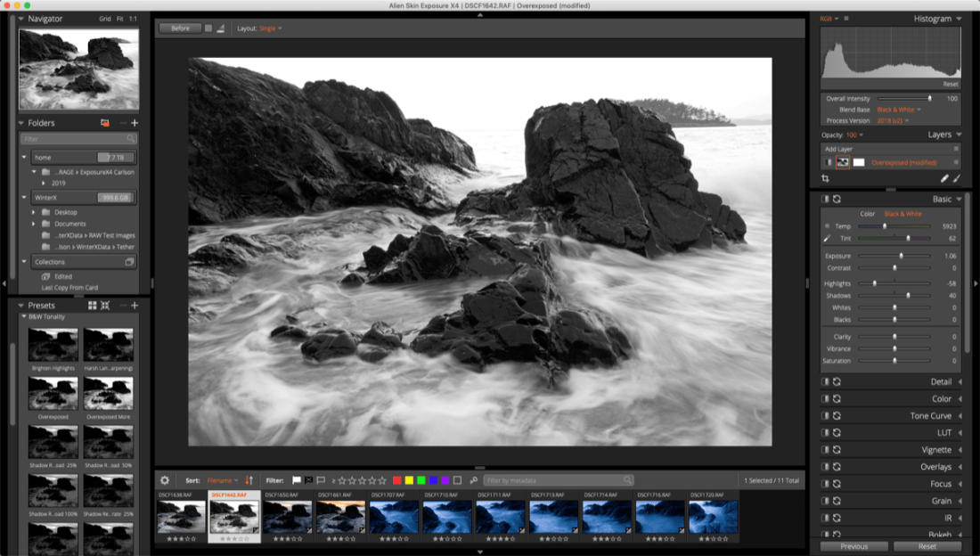Switch to the Color tab in Basic panel
This screenshot has height=556, width=980.
pyautogui.click(x=867, y=214)
